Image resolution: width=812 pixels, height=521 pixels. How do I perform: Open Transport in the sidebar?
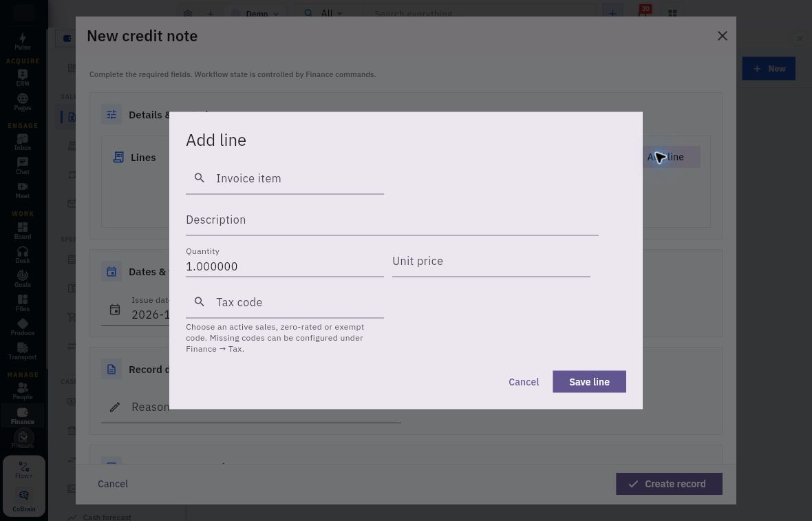[x=22, y=351]
